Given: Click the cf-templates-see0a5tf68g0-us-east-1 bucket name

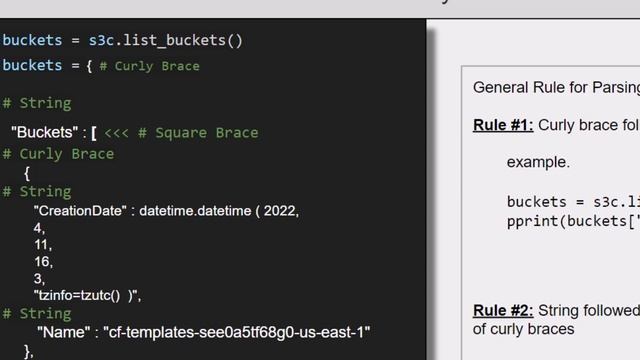Looking at the screenshot, I should [x=237, y=332].
